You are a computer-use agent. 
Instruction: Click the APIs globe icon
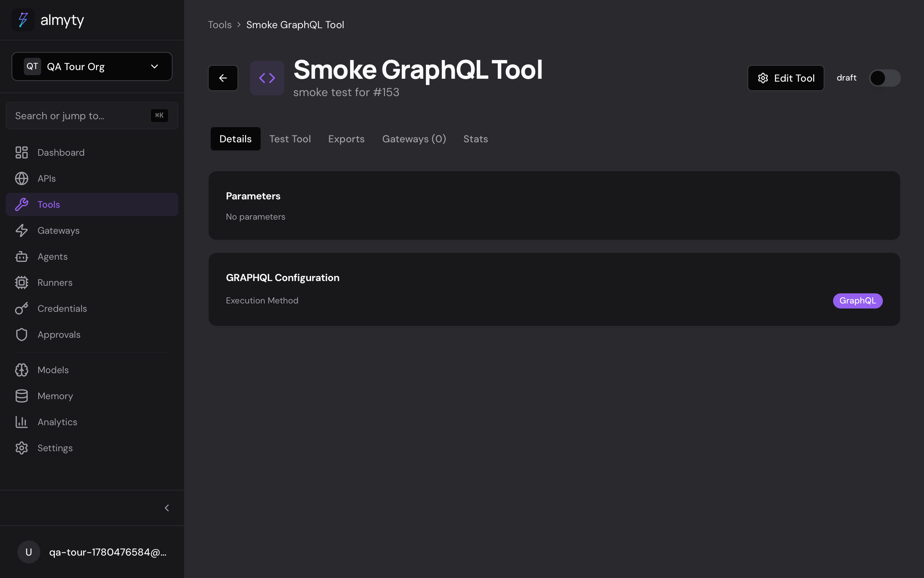[x=22, y=178]
